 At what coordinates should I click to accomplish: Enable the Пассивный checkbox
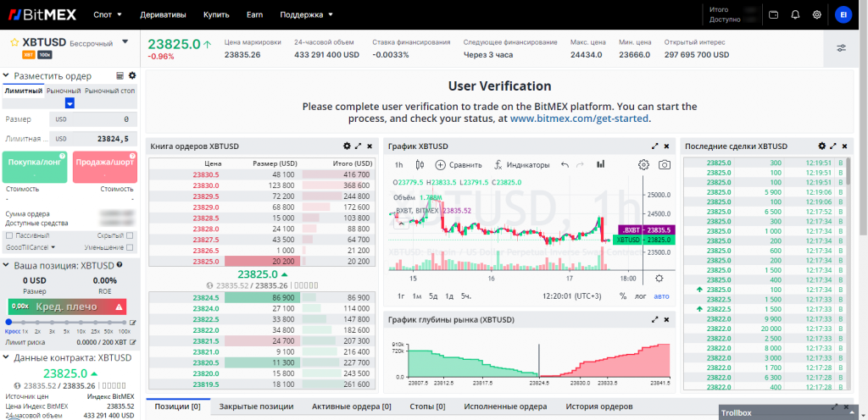tap(8, 235)
